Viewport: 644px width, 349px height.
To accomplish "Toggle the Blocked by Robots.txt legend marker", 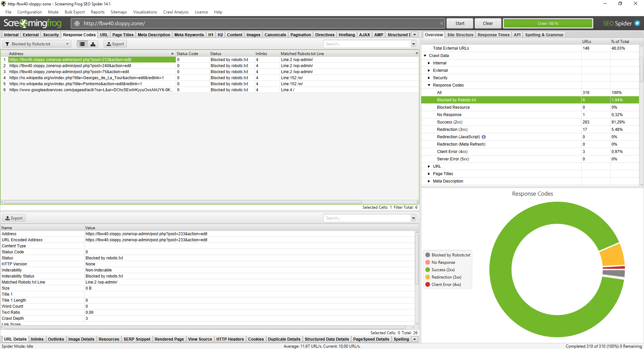I will (x=428, y=255).
